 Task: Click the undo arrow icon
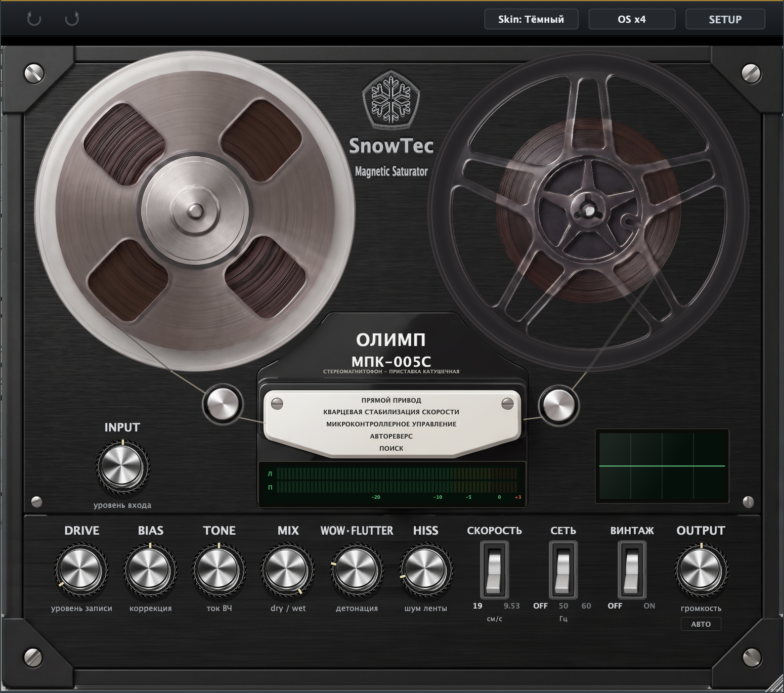click(34, 19)
